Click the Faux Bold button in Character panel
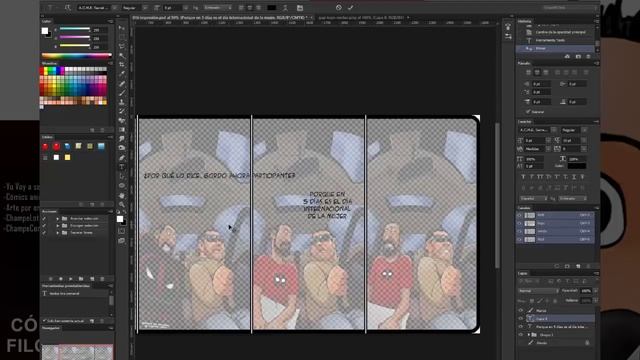 click(523, 177)
